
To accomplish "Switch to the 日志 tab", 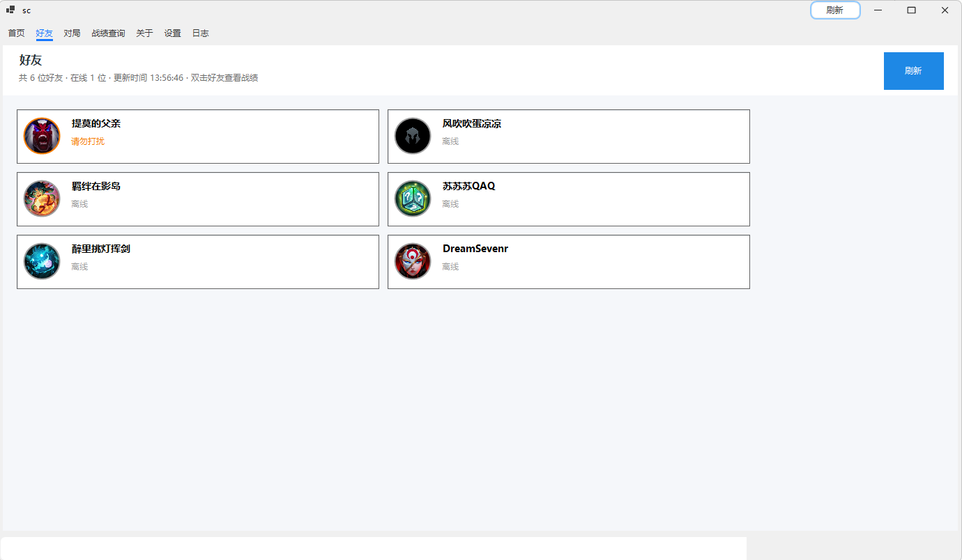I will click(200, 33).
